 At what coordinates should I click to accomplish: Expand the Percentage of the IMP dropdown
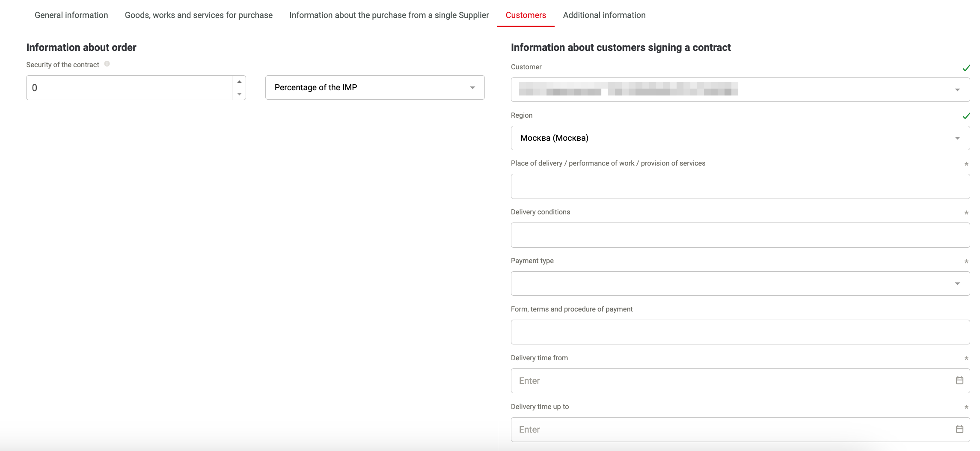click(375, 88)
